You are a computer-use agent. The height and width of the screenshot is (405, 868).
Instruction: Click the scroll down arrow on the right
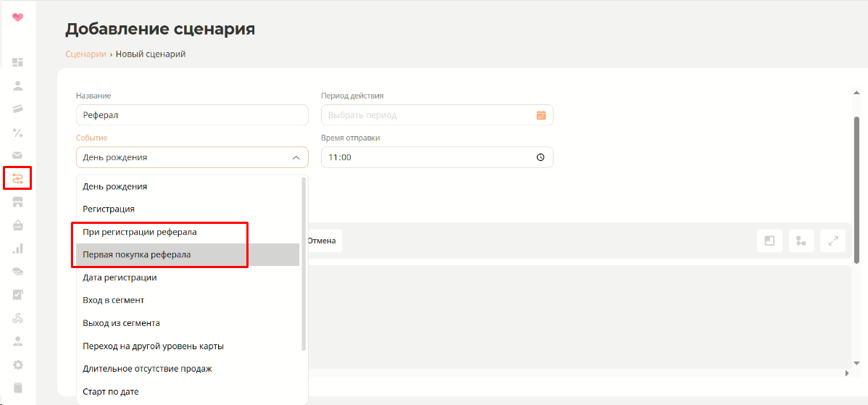(x=856, y=362)
